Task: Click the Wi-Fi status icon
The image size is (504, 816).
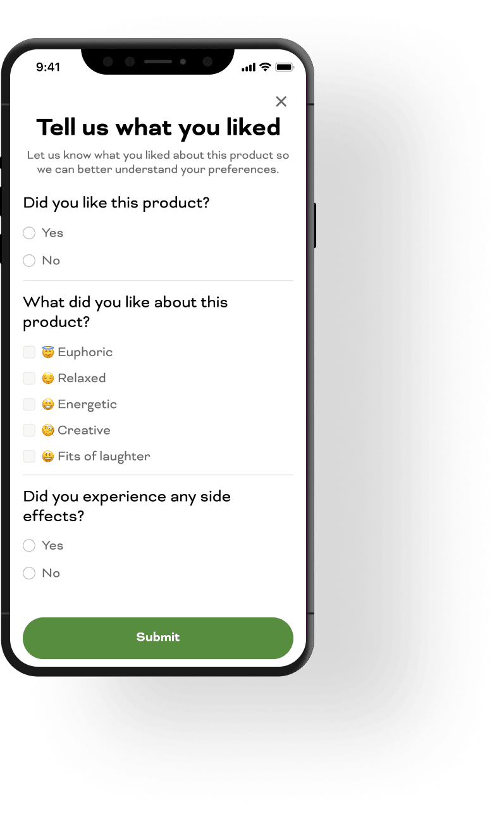Action: pyautogui.click(x=266, y=67)
